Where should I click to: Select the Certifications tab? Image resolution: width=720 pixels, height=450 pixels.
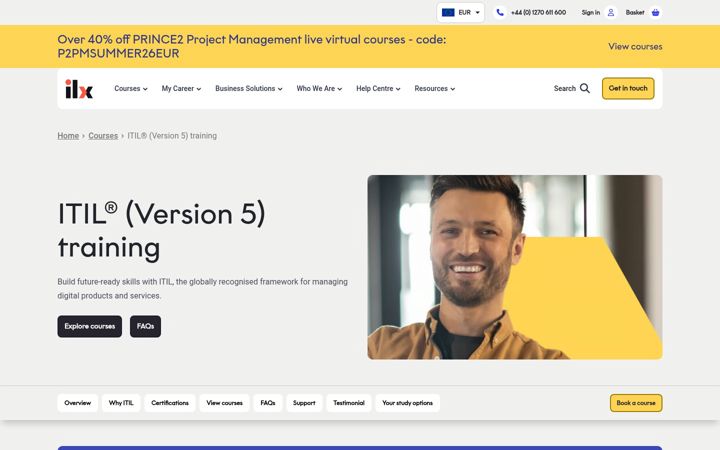170,403
